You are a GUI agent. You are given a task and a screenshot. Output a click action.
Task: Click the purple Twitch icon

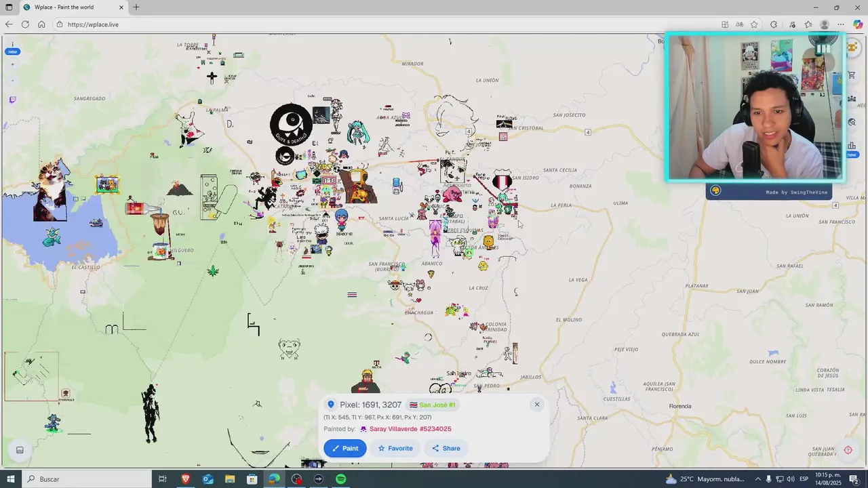tap(12, 100)
